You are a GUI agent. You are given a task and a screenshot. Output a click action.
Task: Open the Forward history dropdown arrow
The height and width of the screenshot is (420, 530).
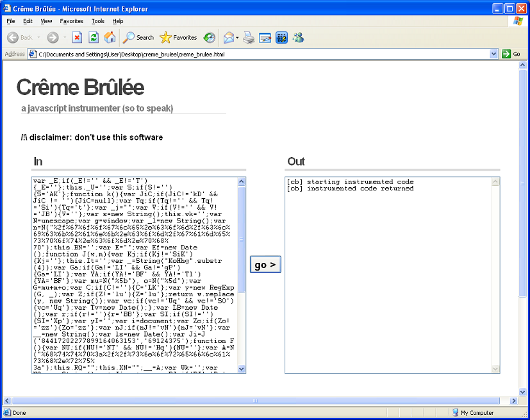point(65,38)
